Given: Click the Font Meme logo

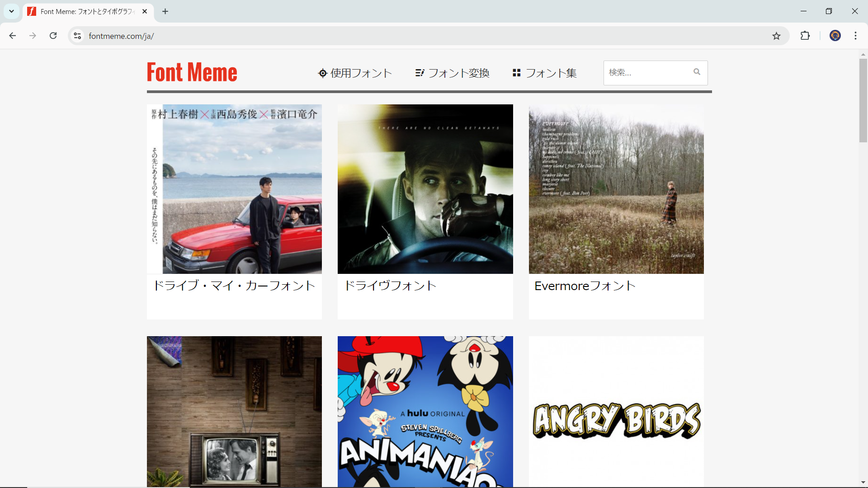Looking at the screenshot, I should point(192,72).
